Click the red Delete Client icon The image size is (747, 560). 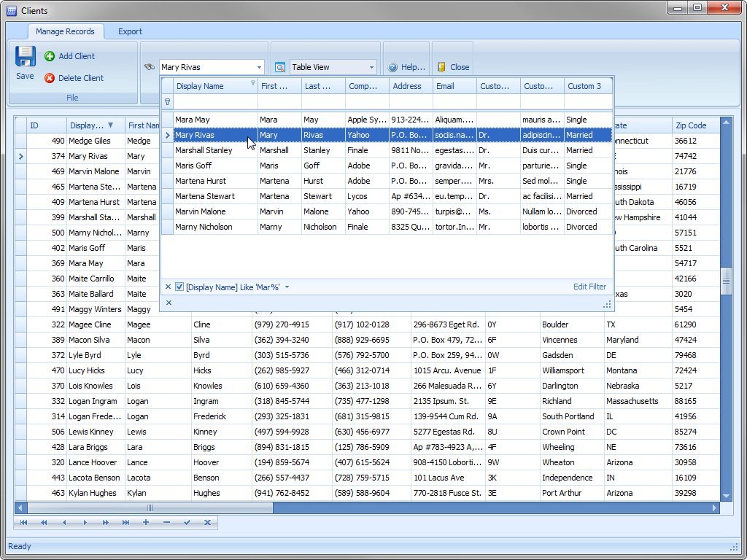pos(50,78)
